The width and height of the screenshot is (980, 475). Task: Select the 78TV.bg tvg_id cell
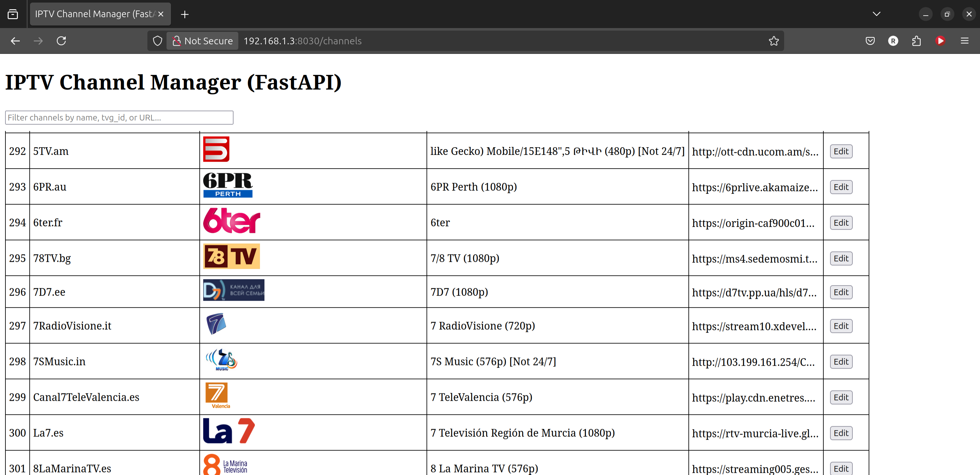(115, 258)
